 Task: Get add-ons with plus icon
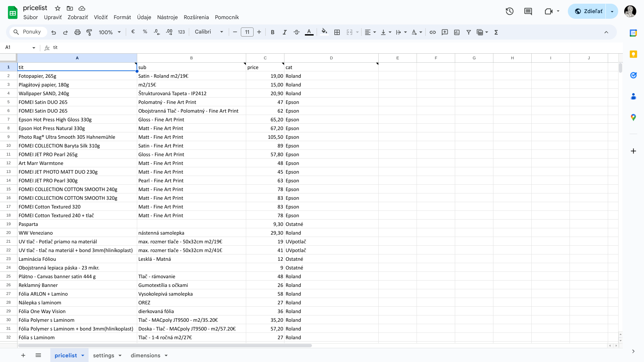633,151
